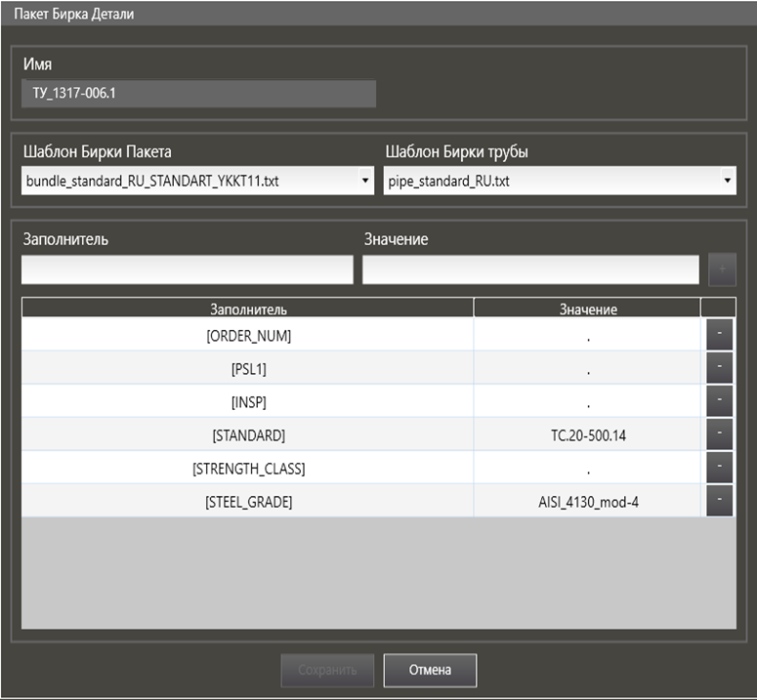Viewport: 757px width, 700px height.
Task: Remove the [STEEL_GRADE] row with minus button
Action: point(719,500)
